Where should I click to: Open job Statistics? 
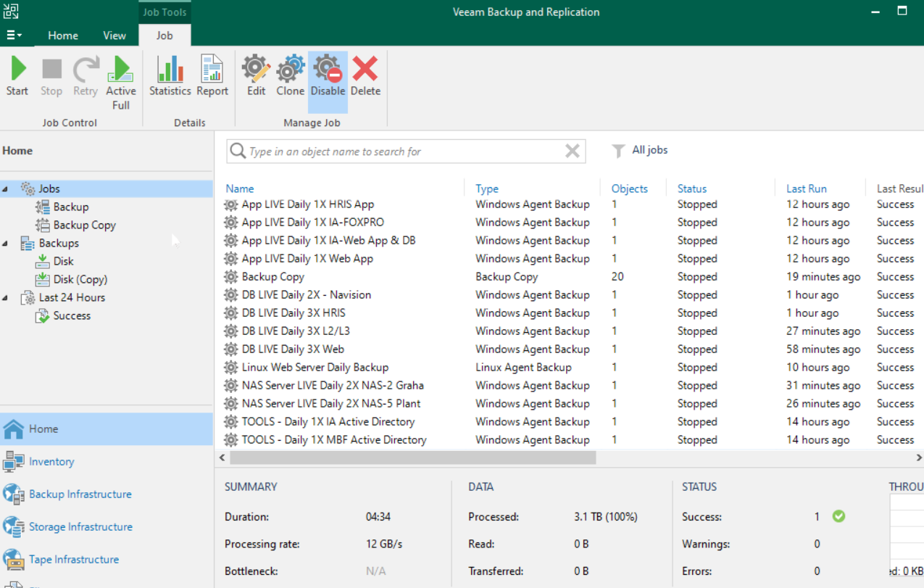click(x=170, y=77)
